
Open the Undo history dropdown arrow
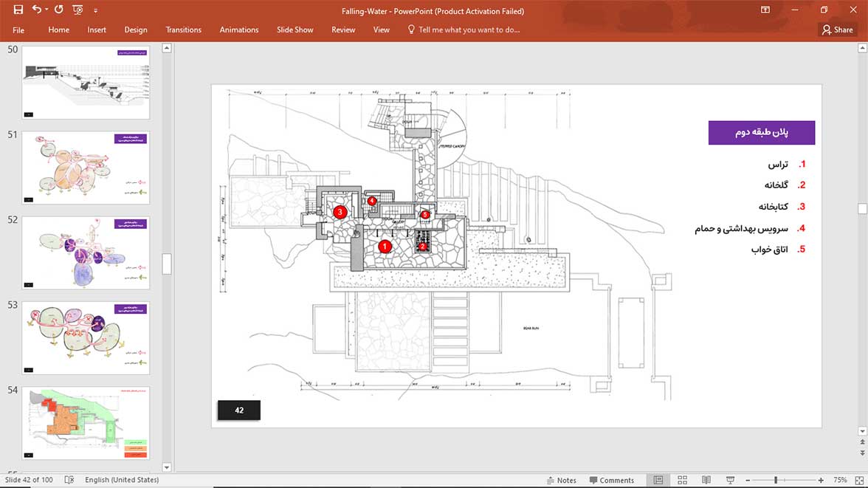point(46,10)
